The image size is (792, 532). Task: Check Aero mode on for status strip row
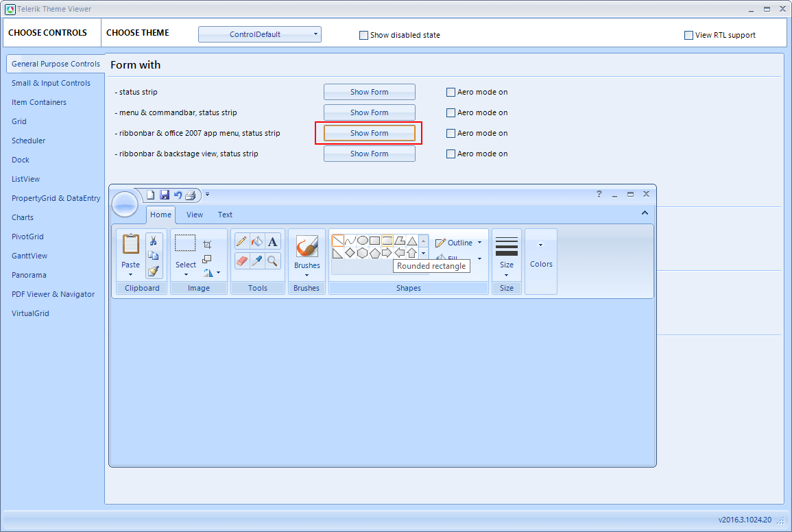point(451,93)
